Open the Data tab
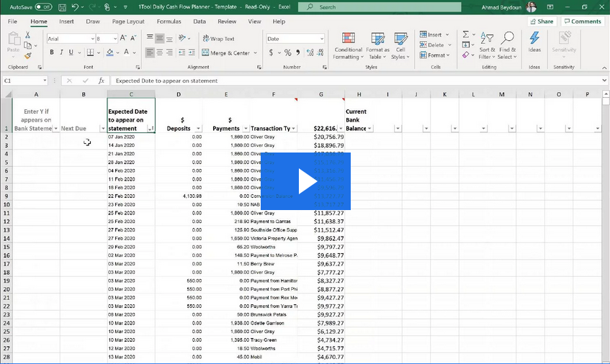610x364 pixels. [199, 22]
